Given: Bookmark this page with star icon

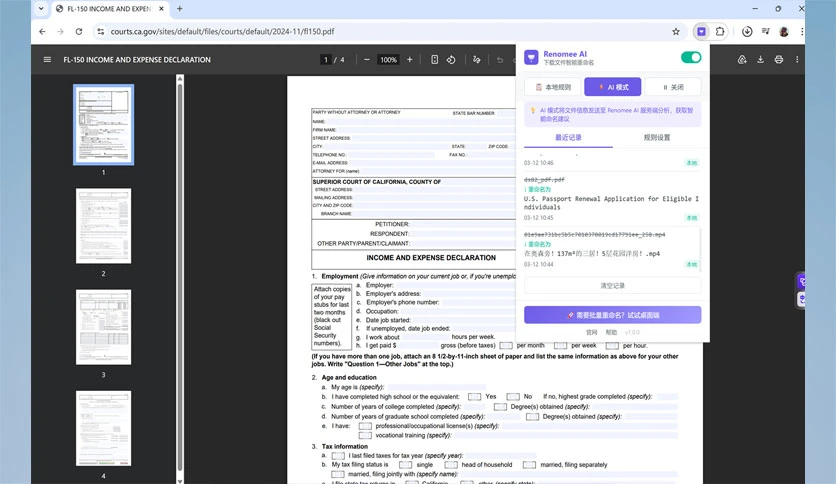Looking at the screenshot, I should [x=676, y=31].
